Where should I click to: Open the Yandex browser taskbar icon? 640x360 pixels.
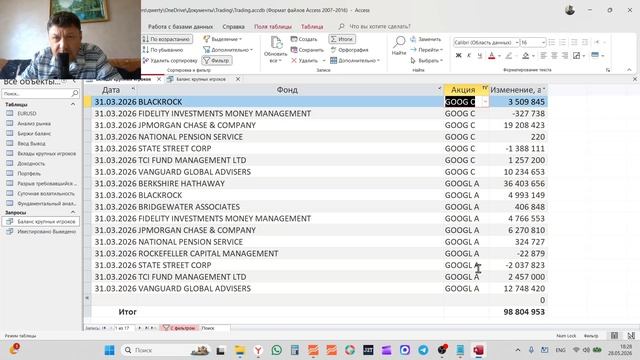pyautogui.click(x=258, y=350)
